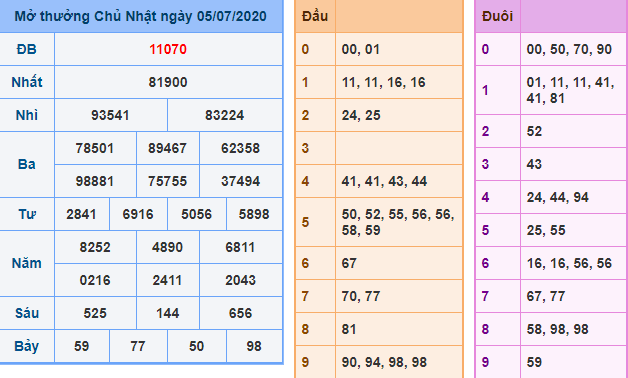This screenshot has height=378, width=628.
Task: Click the Đuôi row 9 value "59"
Action: [x=534, y=362]
